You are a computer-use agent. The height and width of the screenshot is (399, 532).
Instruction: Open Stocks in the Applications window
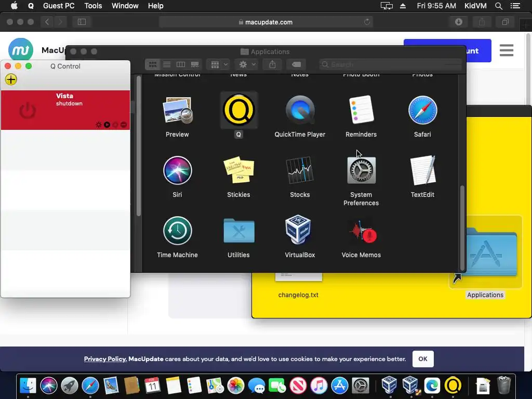(300, 170)
